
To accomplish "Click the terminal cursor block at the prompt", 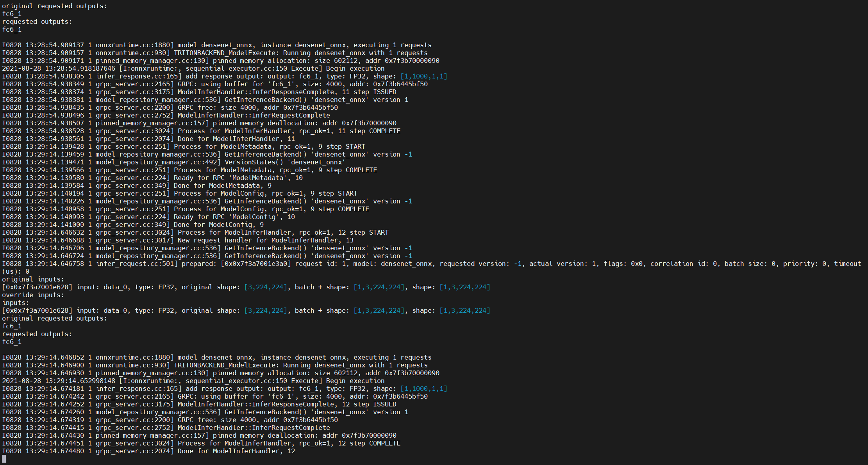I will click(4, 459).
